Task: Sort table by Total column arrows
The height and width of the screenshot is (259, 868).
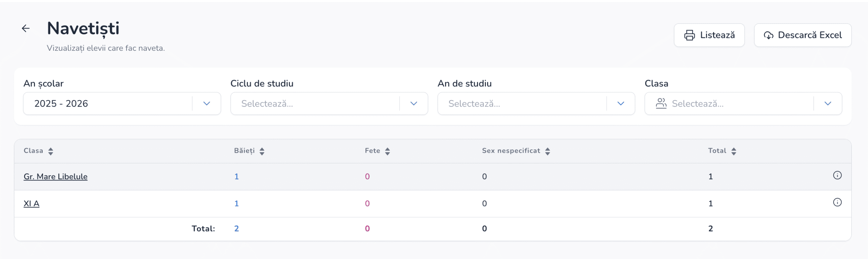Action: [x=734, y=151]
